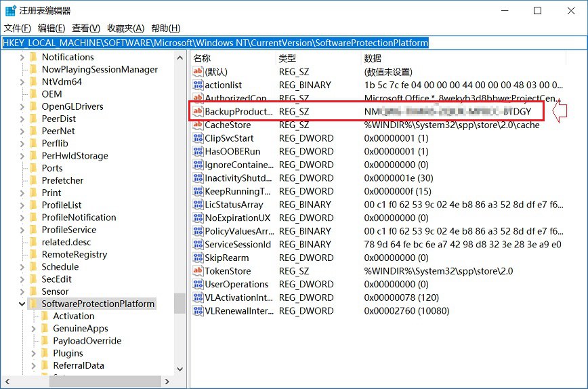588x389 pixels.
Task: Select the ProfileList tree item
Action: tap(62, 205)
